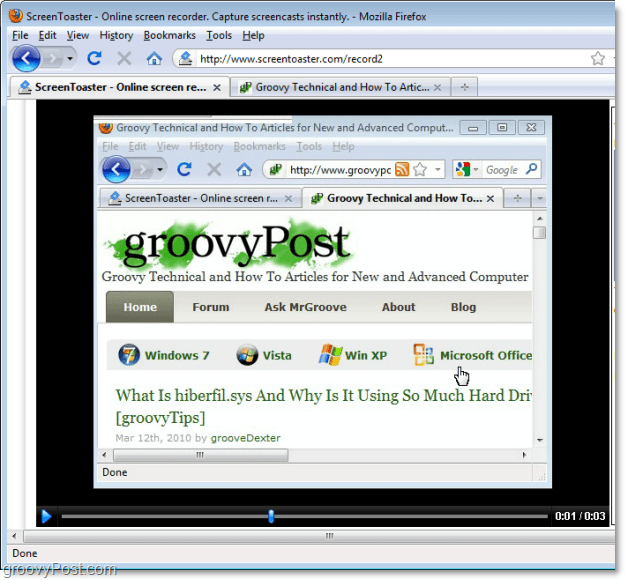The width and height of the screenshot is (625, 580).
Task: Restore the recorded Firefox window
Action: click(502, 128)
